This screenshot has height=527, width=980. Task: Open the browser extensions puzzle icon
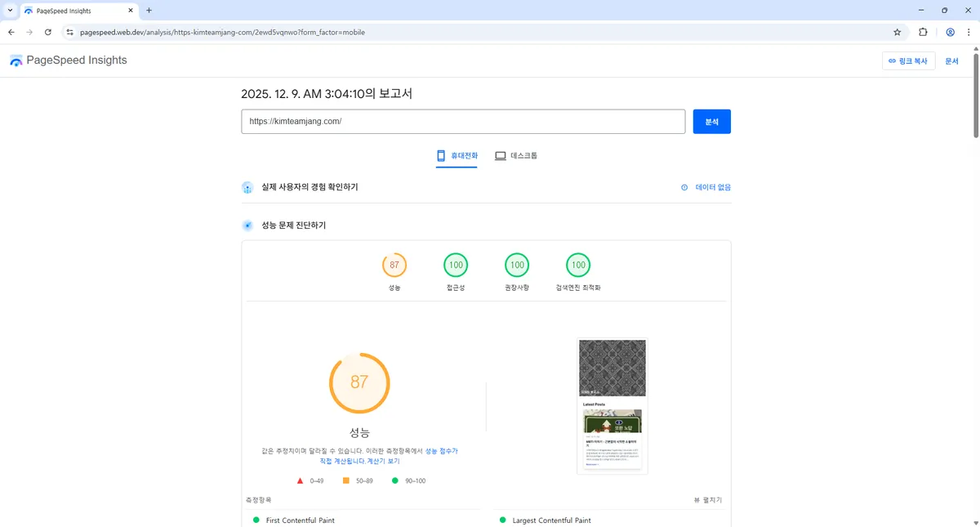coord(923,32)
